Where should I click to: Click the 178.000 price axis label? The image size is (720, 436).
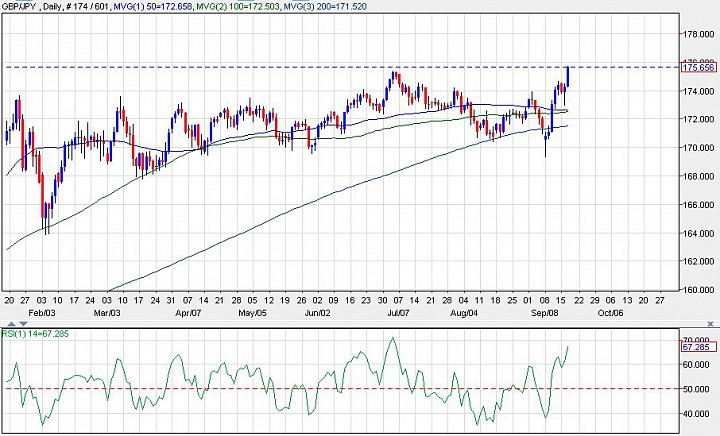[x=698, y=34]
